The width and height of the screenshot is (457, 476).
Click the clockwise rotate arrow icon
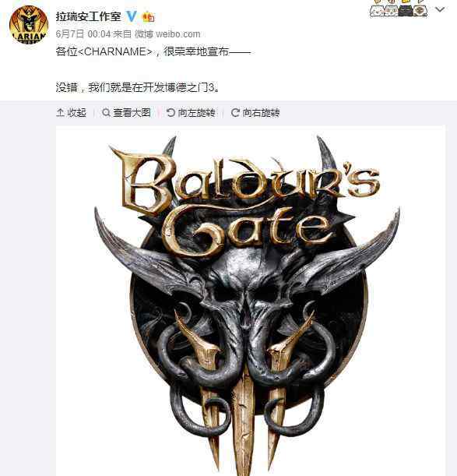pyautogui.click(x=235, y=113)
